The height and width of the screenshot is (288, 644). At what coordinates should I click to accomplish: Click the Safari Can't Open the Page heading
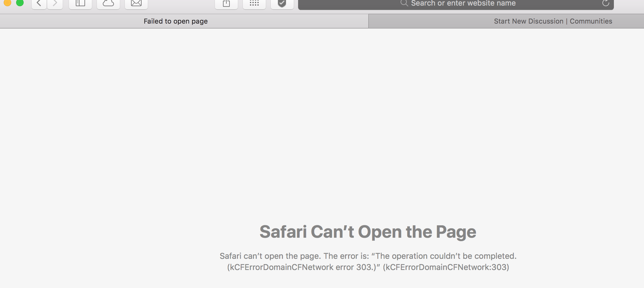coord(368,232)
